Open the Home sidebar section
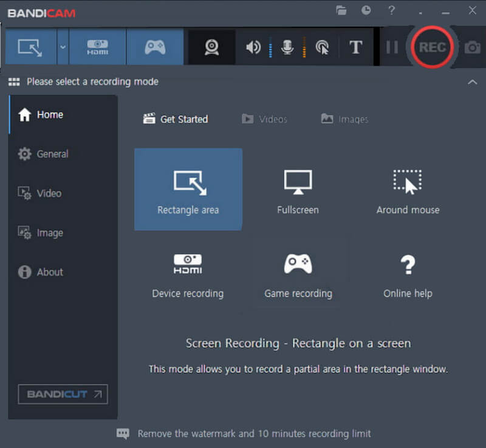Viewport: 486px width, 448px height. 63,114
